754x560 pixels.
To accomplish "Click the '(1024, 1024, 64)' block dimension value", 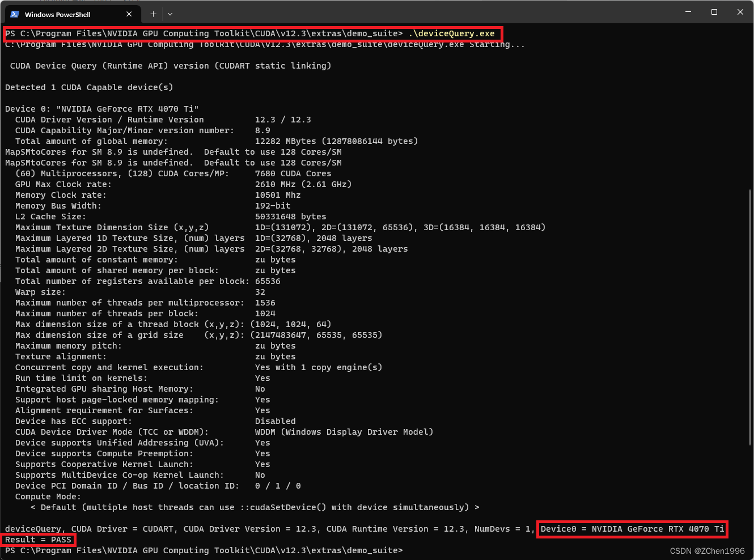I will pos(291,324).
